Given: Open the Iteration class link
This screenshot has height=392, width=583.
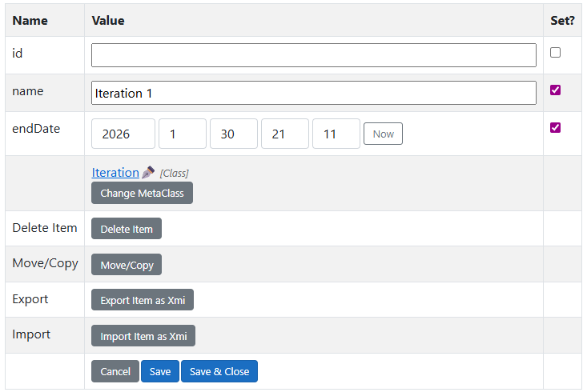Looking at the screenshot, I should pyautogui.click(x=115, y=172).
